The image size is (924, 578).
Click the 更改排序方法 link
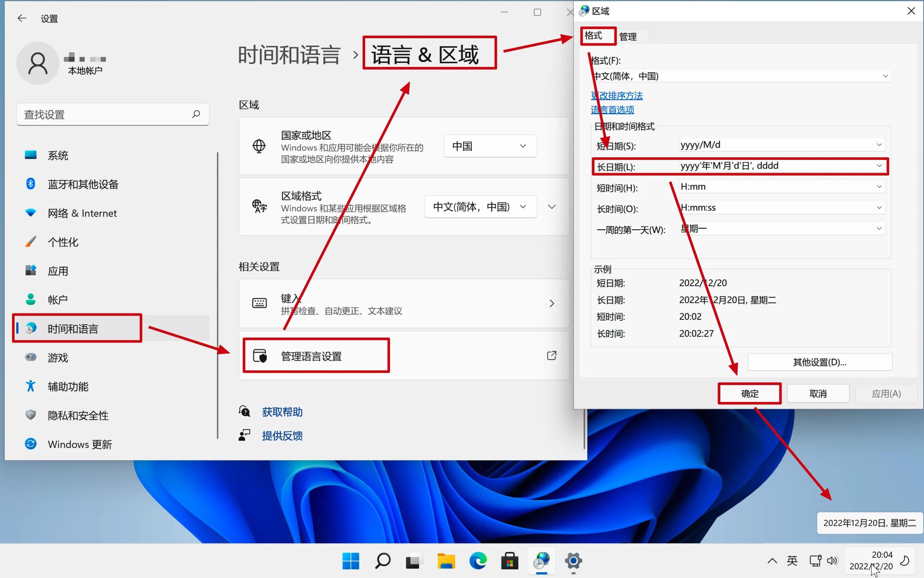tap(617, 96)
